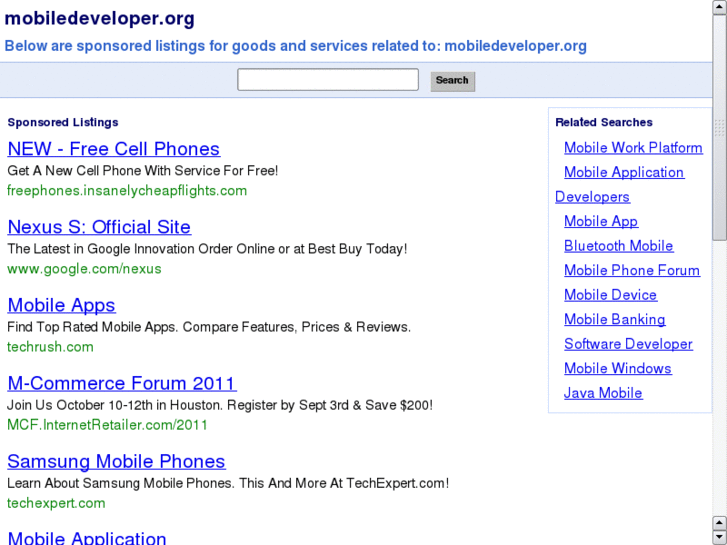Open the NEW - Free Cell Phones listing
This screenshot has width=727, height=545.
click(114, 149)
